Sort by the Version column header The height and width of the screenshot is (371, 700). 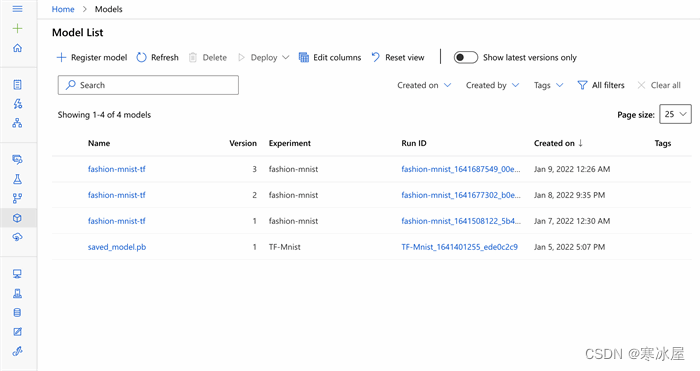[243, 143]
